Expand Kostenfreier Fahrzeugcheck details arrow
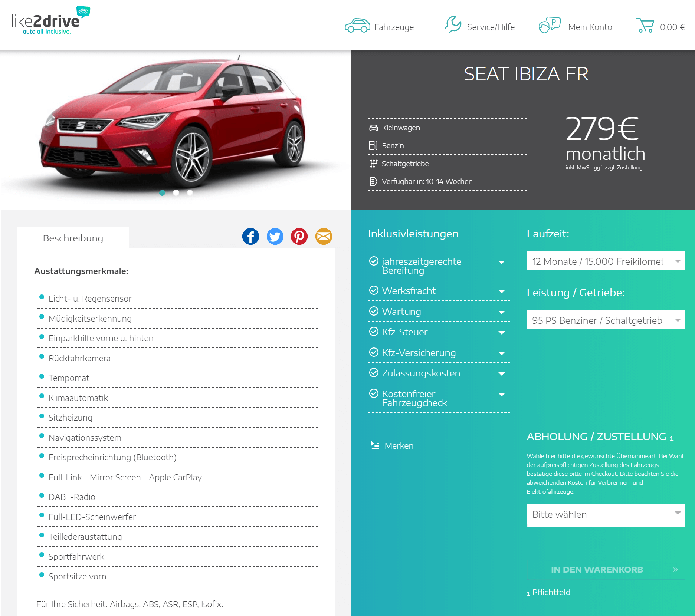Screen dimensions: 695x616 pos(502,395)
